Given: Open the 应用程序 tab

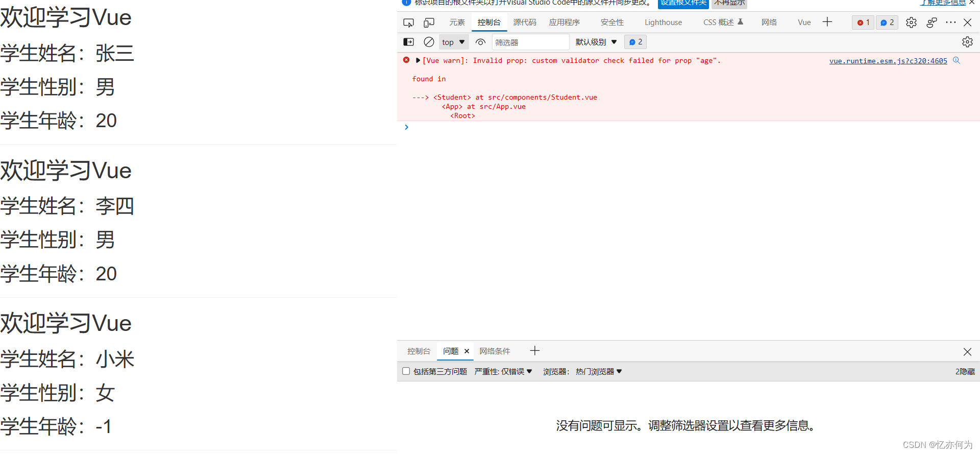Looking at the screenshot, I should 565,22.
